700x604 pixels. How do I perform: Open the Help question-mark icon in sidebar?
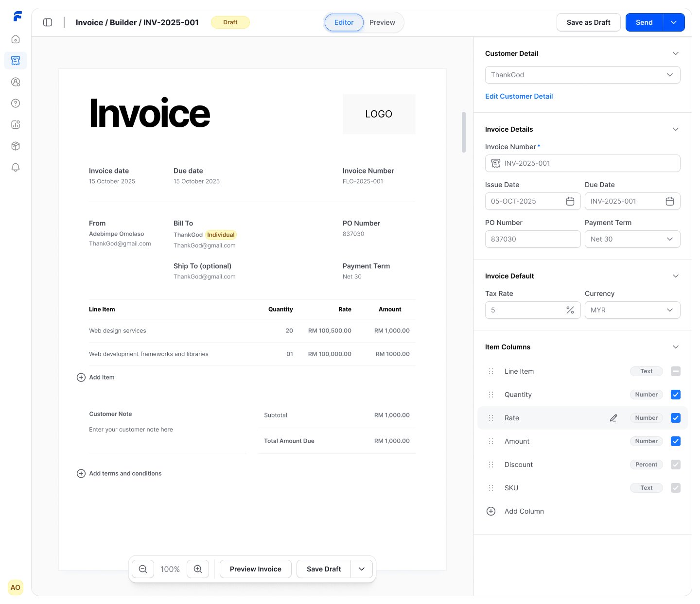16,104
